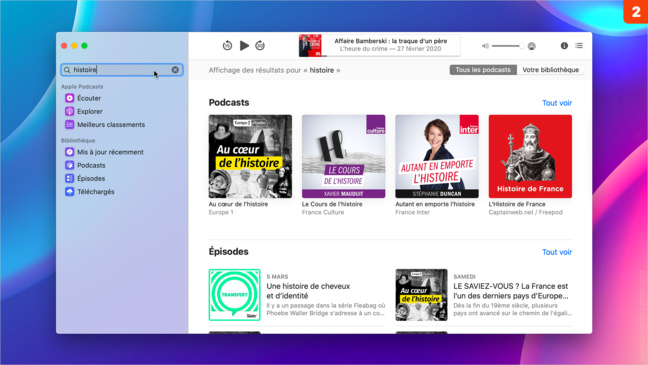Click Tout voir beside Épisodes heading
The height and width of the screenshot is (365, 648).
pos(557,252)
